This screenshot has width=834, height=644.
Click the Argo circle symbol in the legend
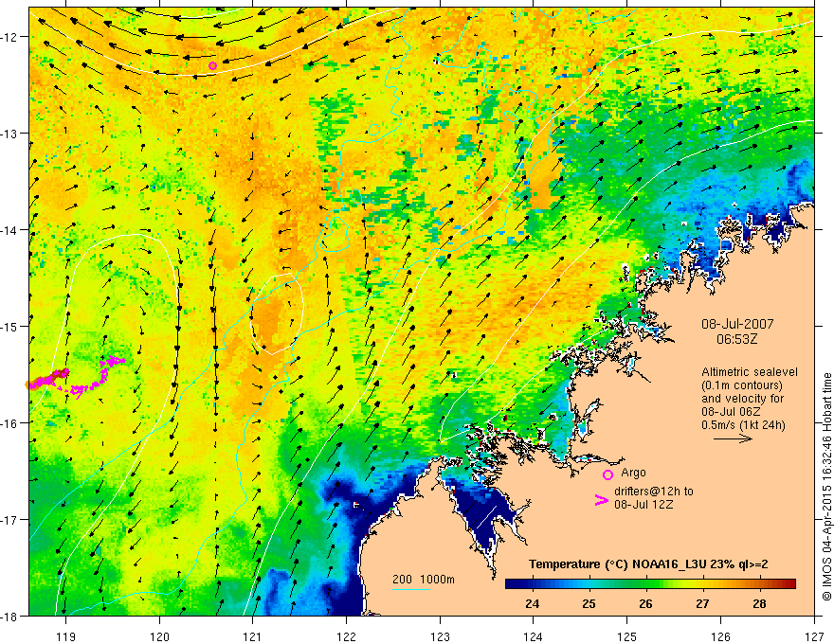pyautogui.click(x=607, y=474)
